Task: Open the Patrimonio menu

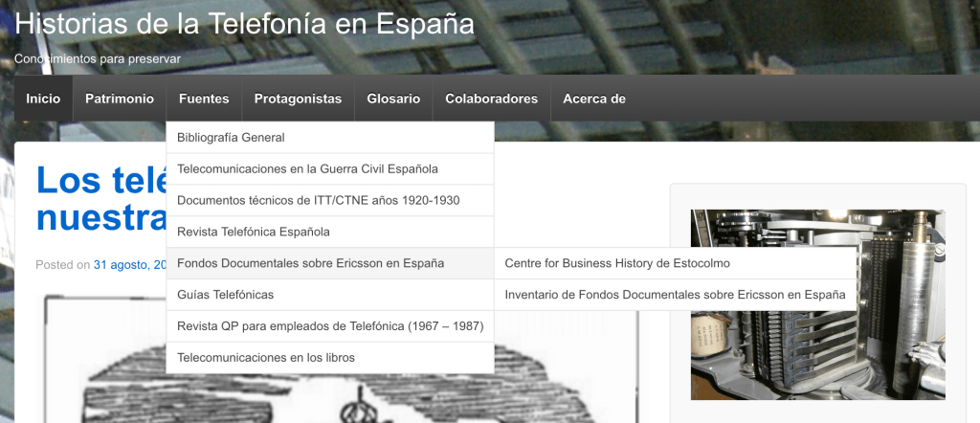Action: pyautogui.click(x=120, y=99)
